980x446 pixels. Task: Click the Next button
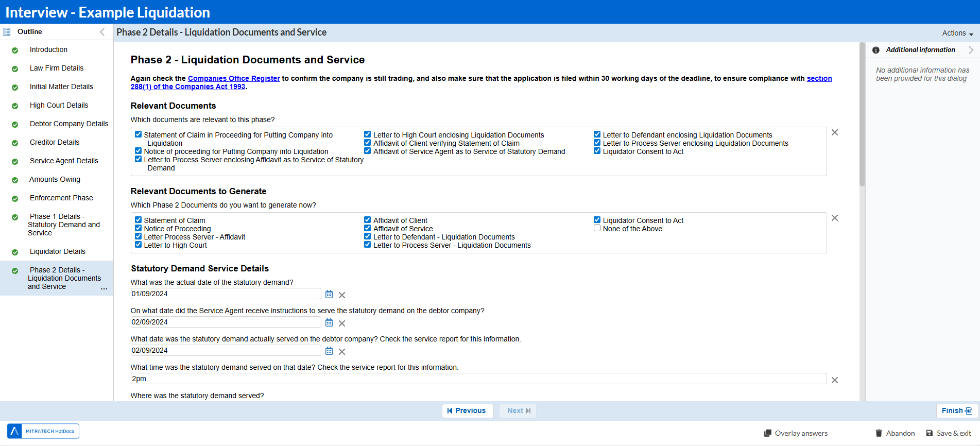[x=518, y=410]
